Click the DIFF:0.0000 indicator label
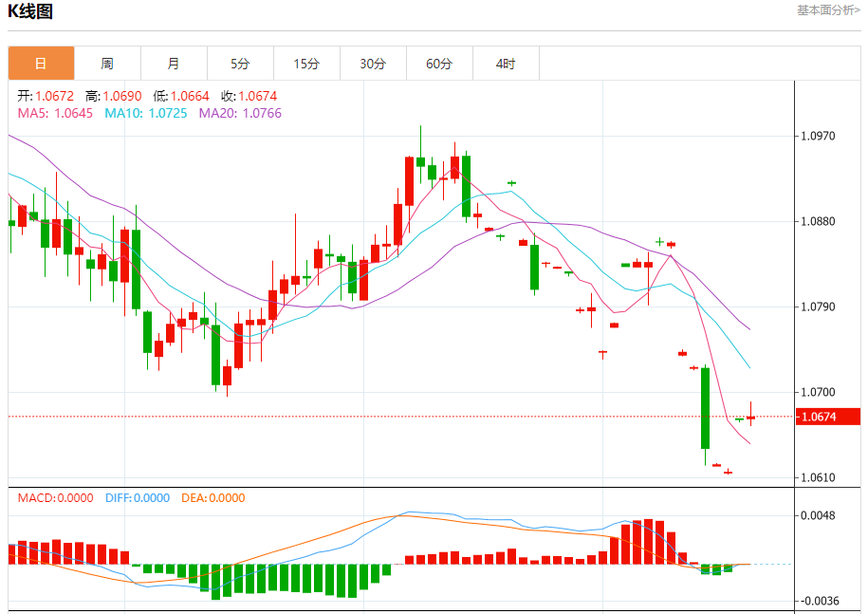The width and height of the screenshot is (868, 614). [138, 497]
